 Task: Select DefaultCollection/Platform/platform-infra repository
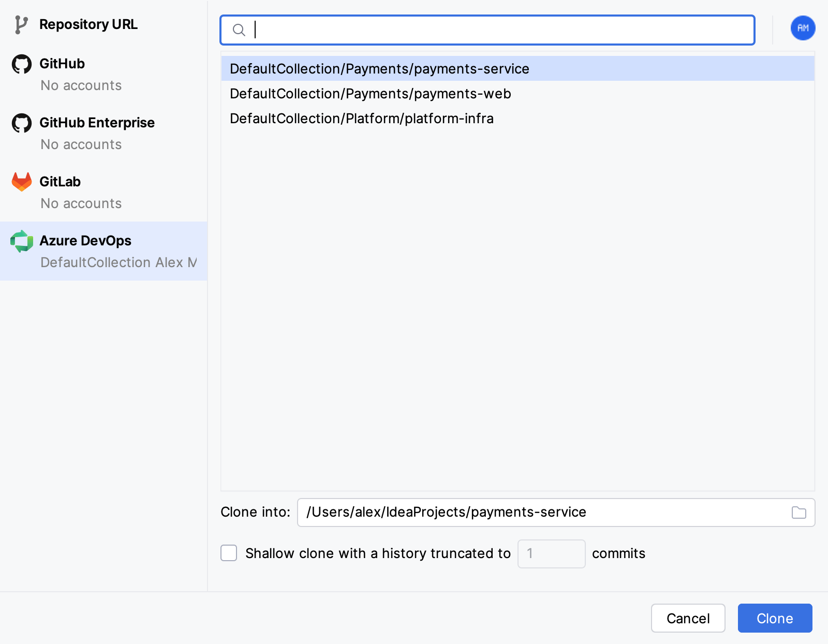point(517,118)
